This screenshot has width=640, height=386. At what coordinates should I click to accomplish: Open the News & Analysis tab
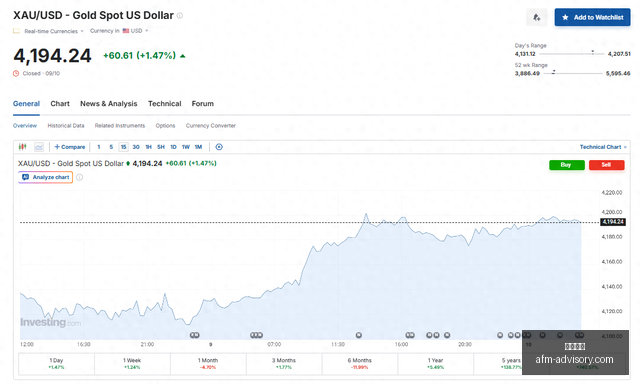coord(109,104)
